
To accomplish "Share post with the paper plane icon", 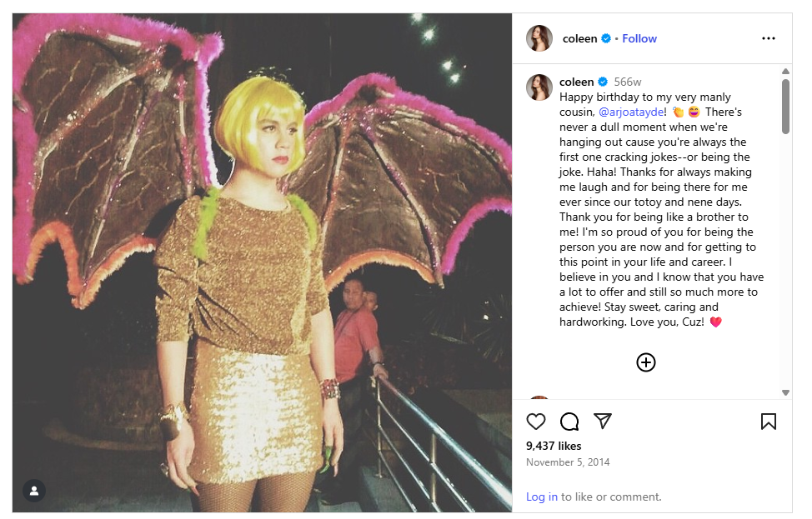I will coord(603,422).
